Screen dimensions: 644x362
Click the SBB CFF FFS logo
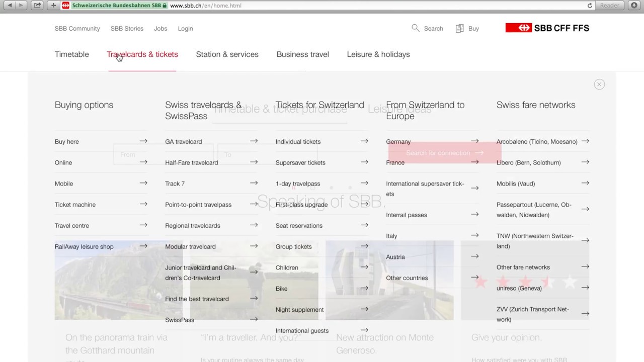(547, 28)
